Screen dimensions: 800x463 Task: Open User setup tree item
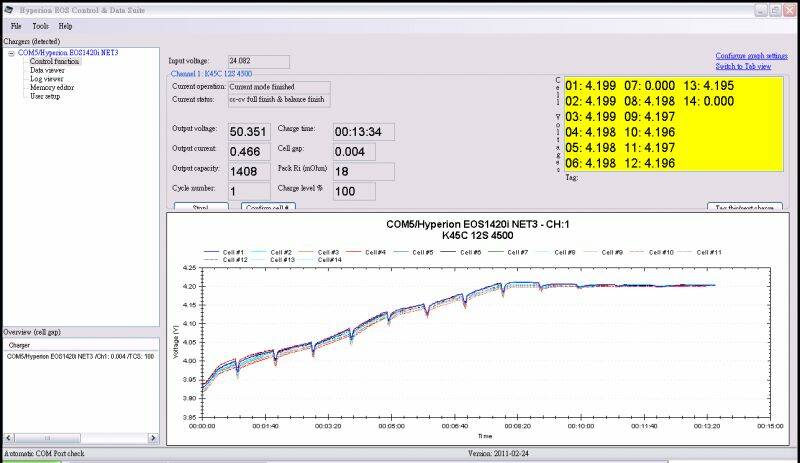click(x=45, y=96)
